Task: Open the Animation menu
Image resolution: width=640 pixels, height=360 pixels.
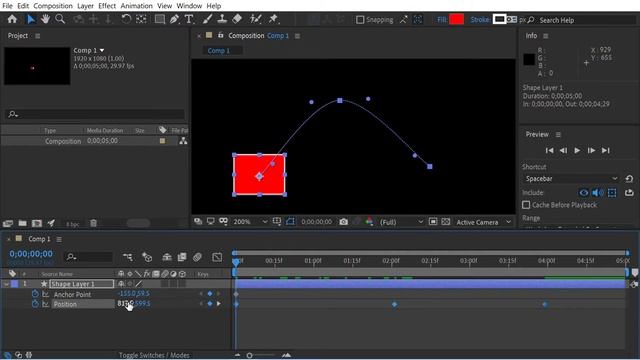Action: coord(136,6)
